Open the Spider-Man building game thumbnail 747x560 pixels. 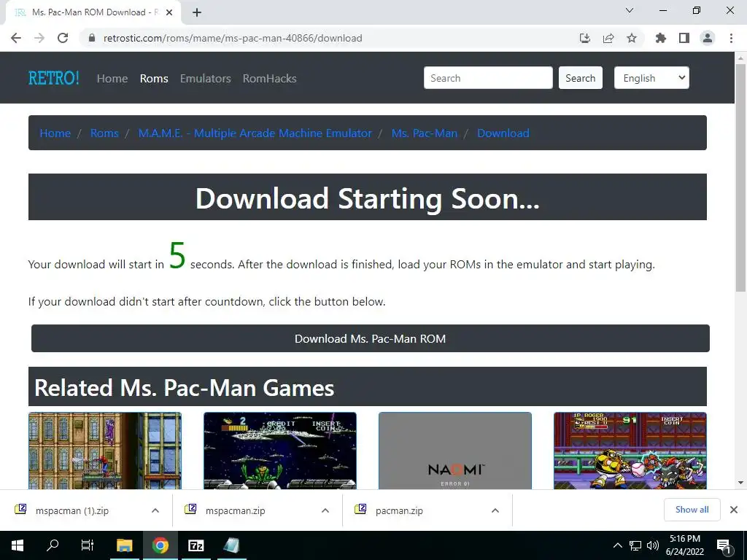click(x=105, y=451)
